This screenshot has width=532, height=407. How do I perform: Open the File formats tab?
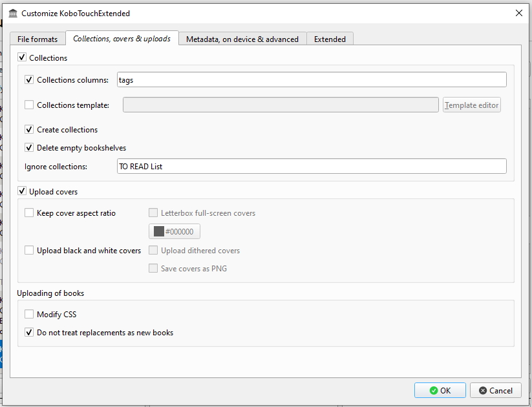tap(37, 39)
